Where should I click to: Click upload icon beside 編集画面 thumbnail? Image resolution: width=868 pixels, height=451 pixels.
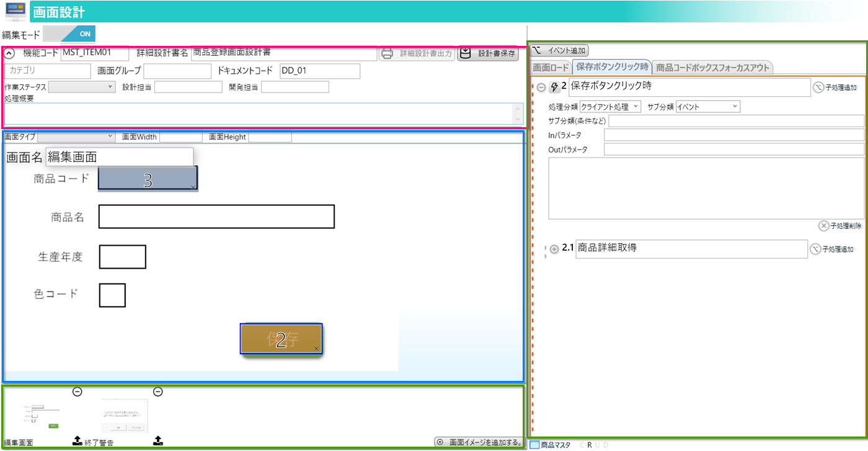[77, 440]
